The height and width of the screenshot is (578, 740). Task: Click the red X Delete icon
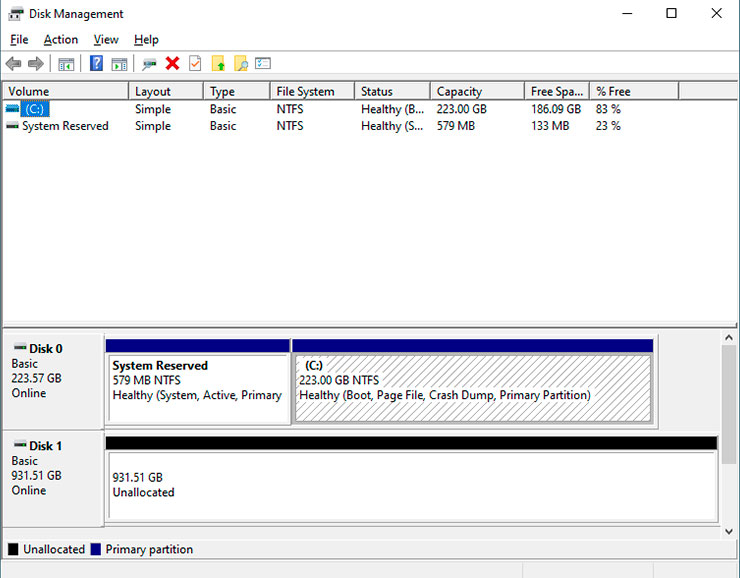click(172, 63)
